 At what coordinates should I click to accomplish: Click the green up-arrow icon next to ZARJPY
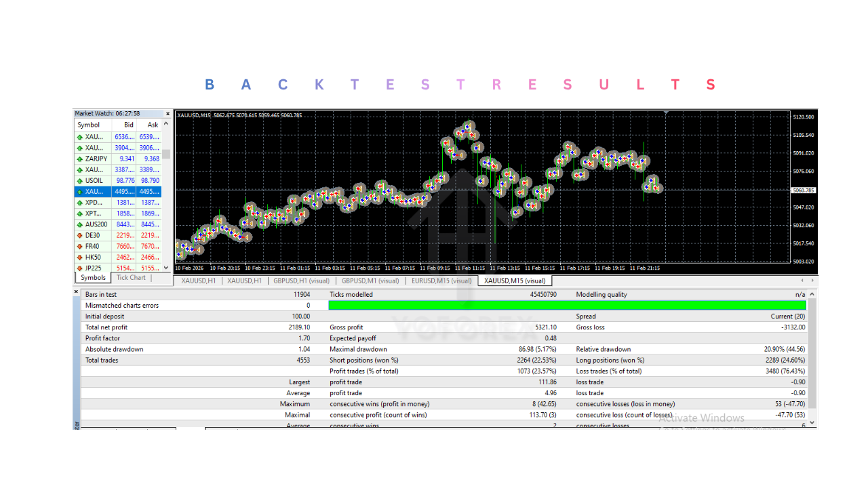tap(81, 159)
